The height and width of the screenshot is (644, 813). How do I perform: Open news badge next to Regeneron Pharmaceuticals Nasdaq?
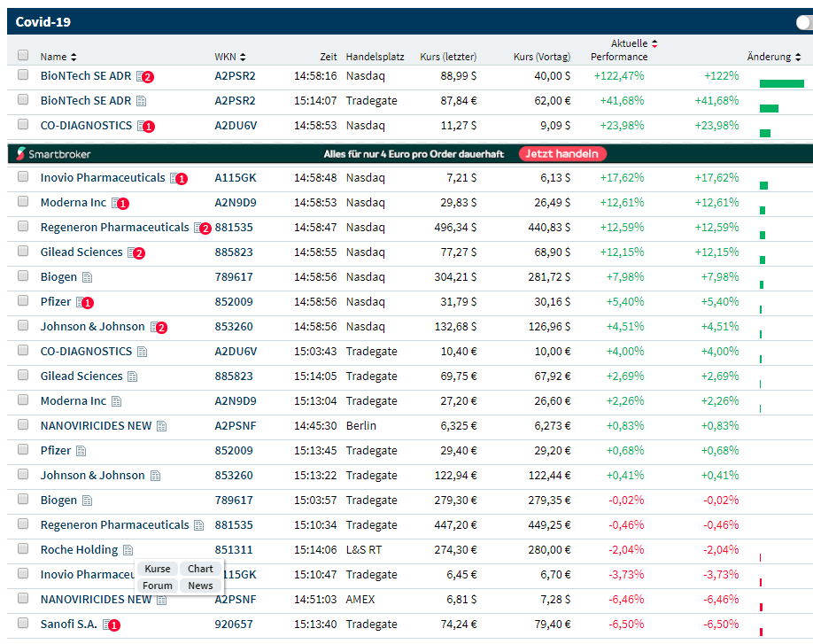(201, 228)
